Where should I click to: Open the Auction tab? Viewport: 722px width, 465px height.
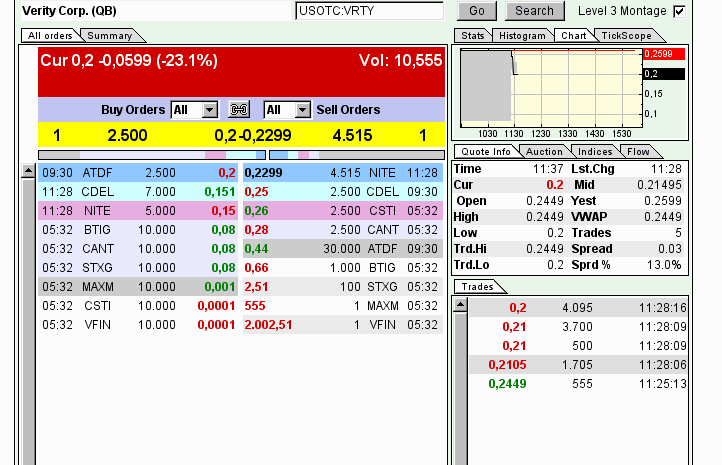544,151
